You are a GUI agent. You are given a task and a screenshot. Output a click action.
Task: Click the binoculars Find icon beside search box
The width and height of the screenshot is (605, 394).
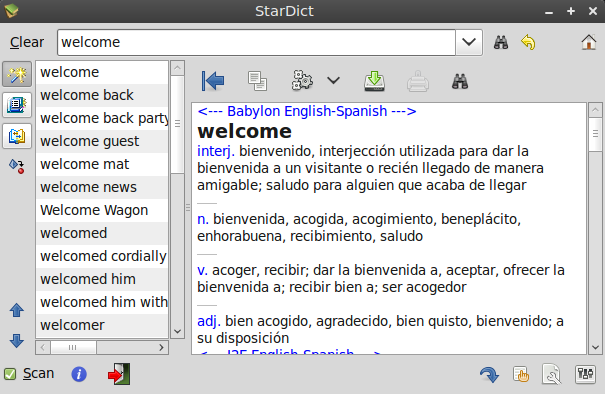click(501, 42)
